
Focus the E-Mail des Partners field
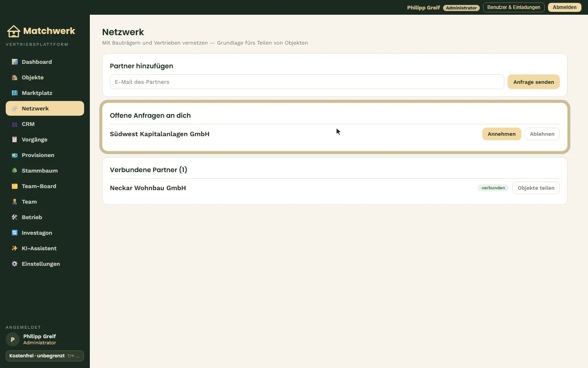[x=307, y=82]
